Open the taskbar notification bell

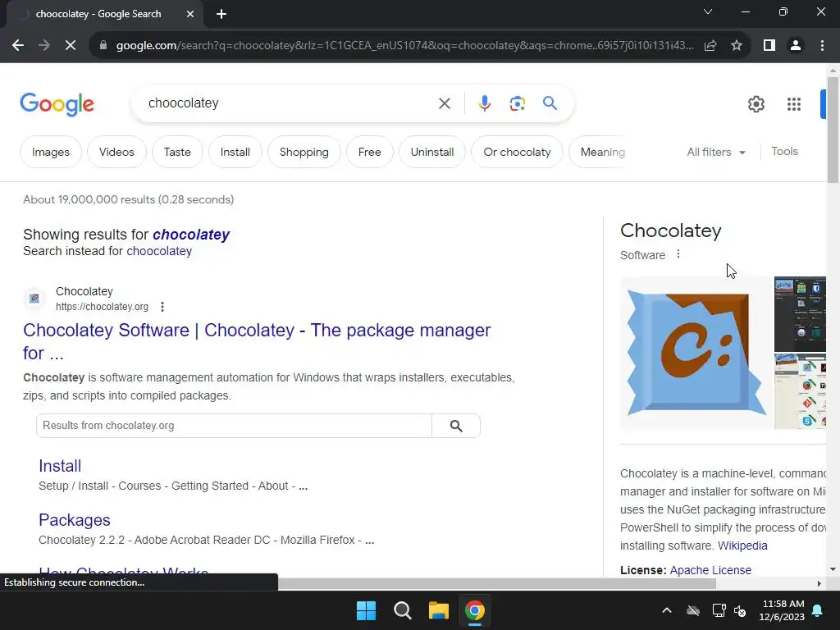[818, 610]
